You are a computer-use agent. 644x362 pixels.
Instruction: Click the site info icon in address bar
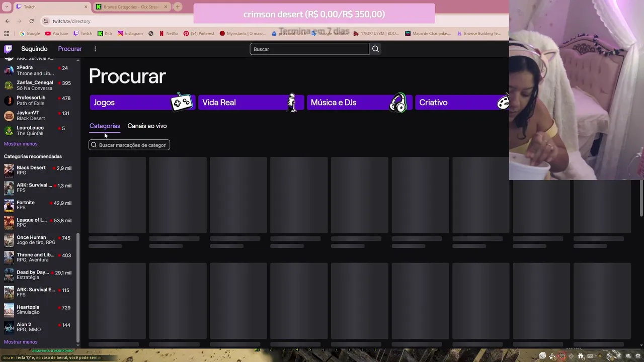[x=46, y=21]
